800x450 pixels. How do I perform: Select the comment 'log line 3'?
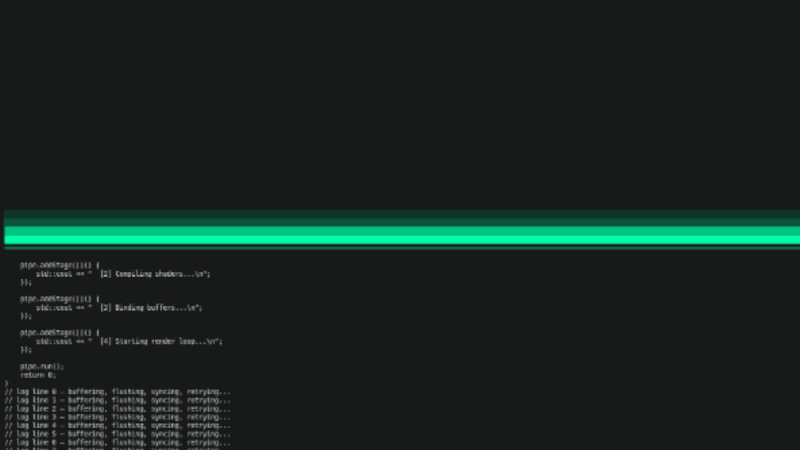118,417
